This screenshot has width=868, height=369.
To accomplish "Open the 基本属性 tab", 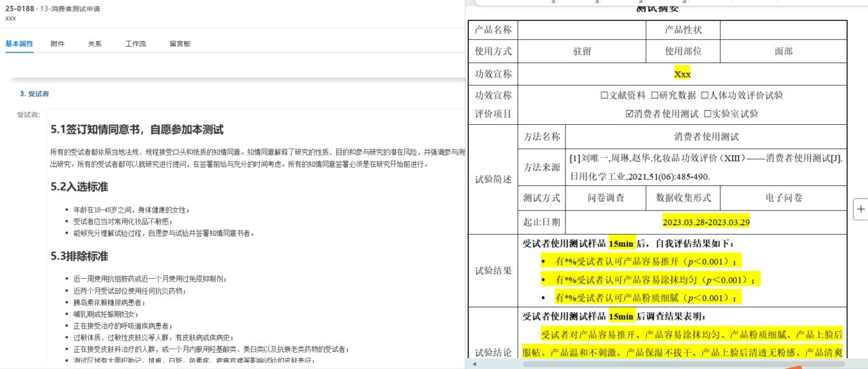I will [x=19, y=44].
